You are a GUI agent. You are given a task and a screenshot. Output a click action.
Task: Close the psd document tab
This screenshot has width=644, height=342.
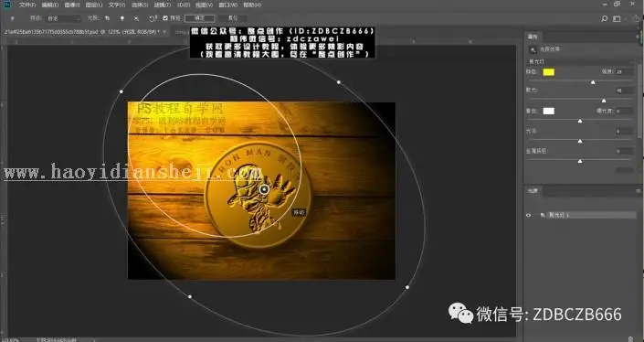point(164,32)
